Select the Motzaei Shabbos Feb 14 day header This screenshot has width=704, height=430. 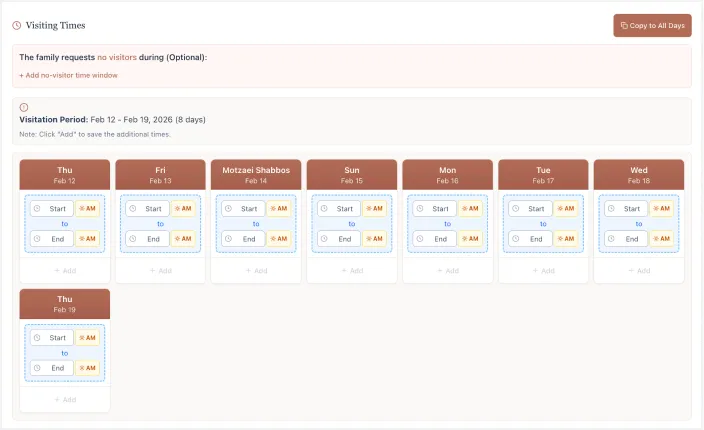(x=256, y=174)
